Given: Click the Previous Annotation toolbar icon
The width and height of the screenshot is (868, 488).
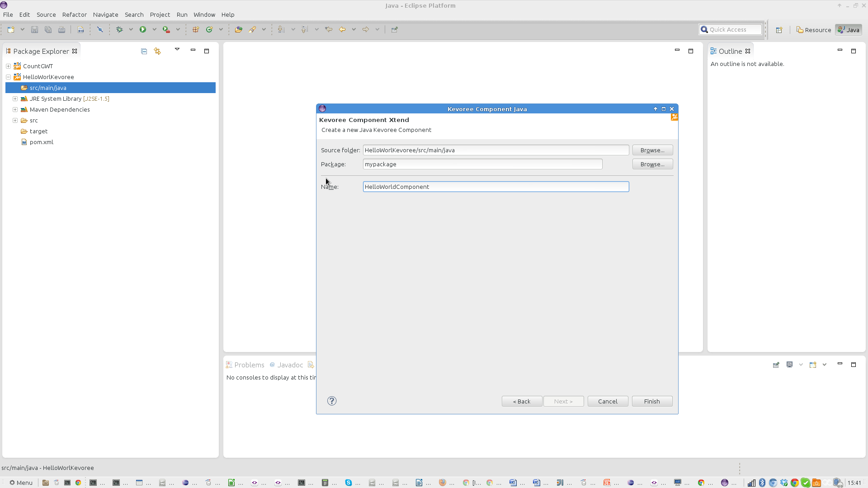Looking at the screenshot, I should 305,29.
